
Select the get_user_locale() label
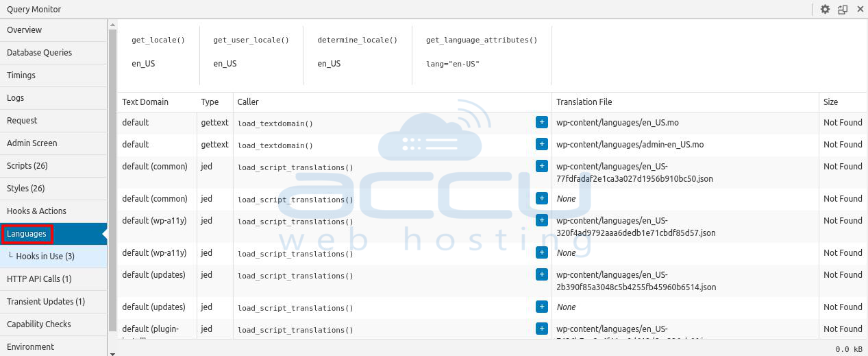pyautogui.click(x=251, y=40)
